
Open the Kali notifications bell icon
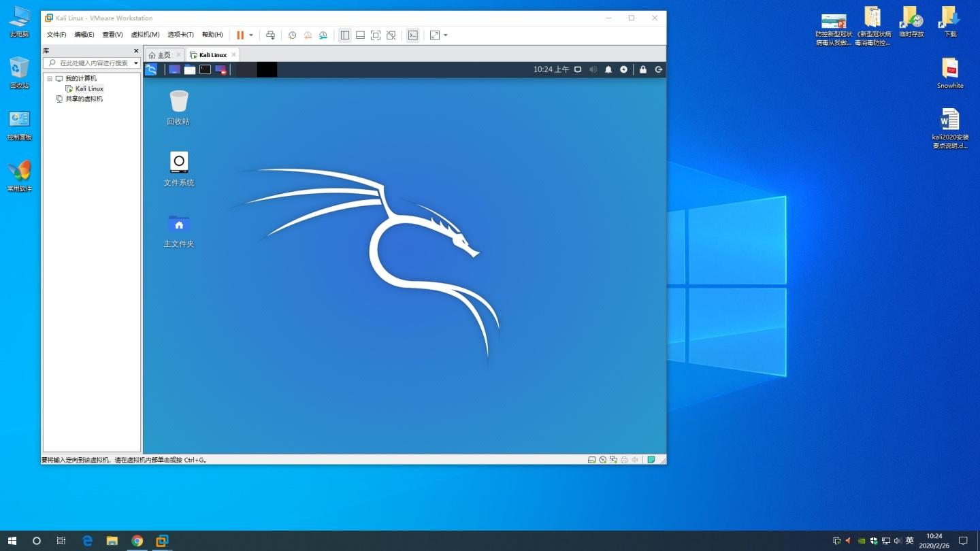tap(608, 69)
